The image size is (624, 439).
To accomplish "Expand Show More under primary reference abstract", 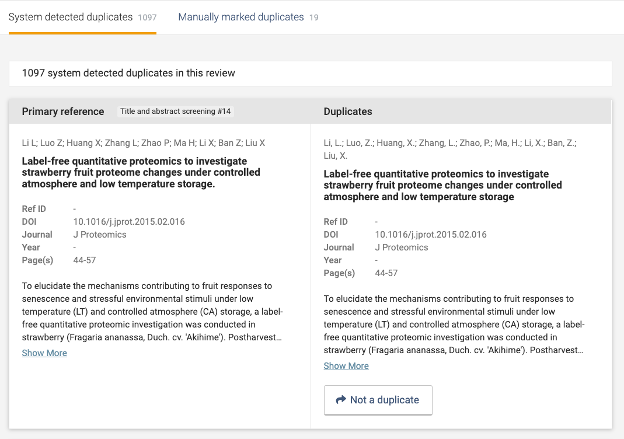I will [x=44, y=353].
